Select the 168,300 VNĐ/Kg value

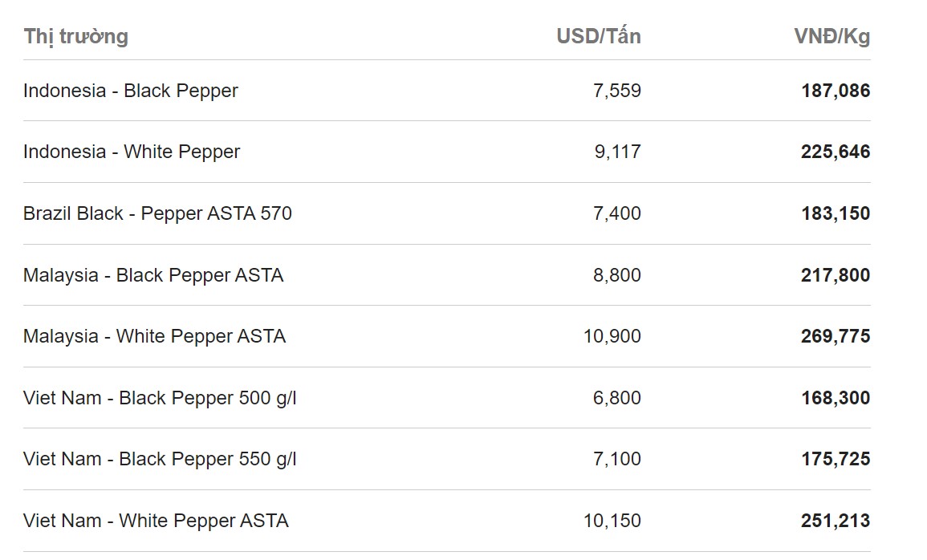pyautogui.click(x=835, y=398)
